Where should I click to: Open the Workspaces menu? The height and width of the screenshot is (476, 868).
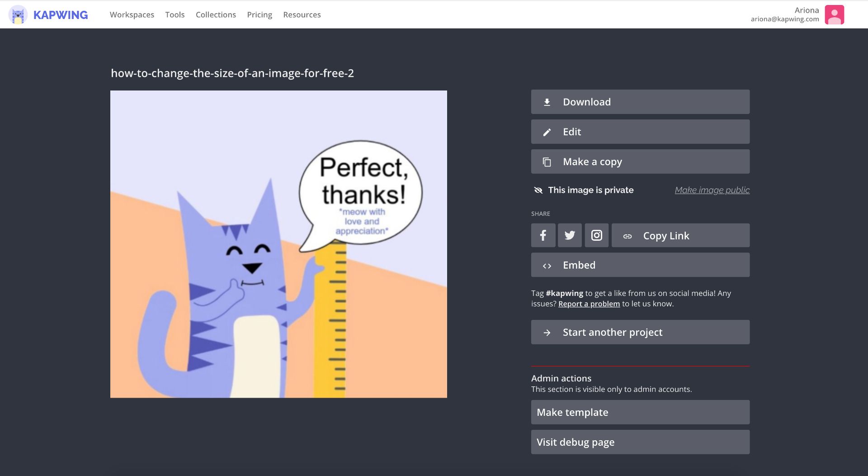[132, 14]
